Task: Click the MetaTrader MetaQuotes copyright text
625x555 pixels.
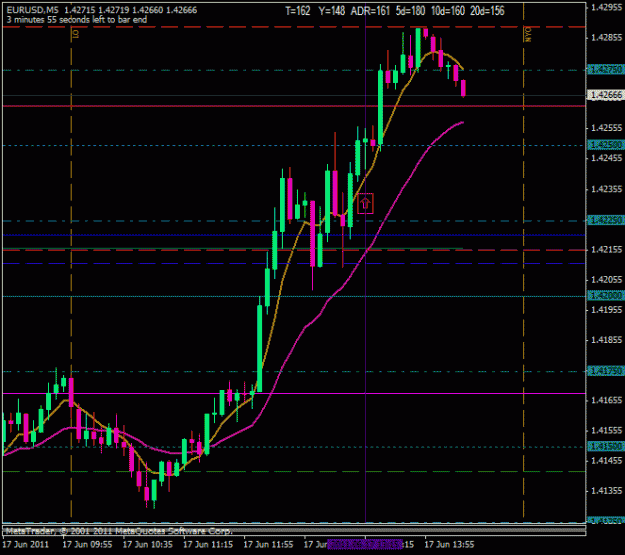Action: (x=119, y=531)
